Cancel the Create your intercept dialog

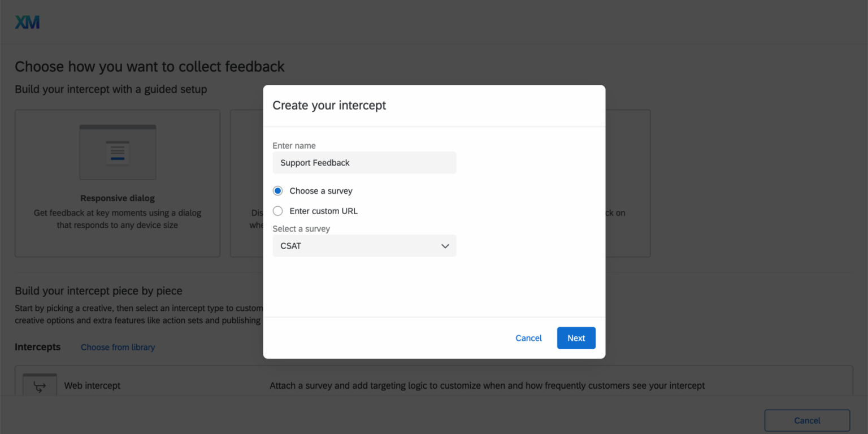pyautogui.click(x=528, y=337)
